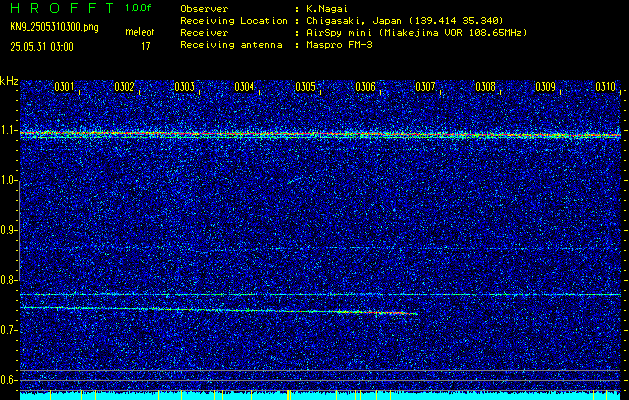
Task: Click the Chigasaki, Japan coordinates text
Action: pos(405,20)
